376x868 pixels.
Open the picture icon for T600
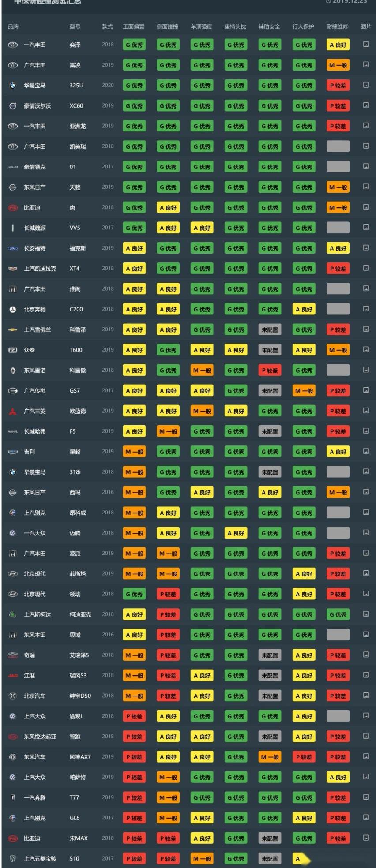click(x=366, y=349)
